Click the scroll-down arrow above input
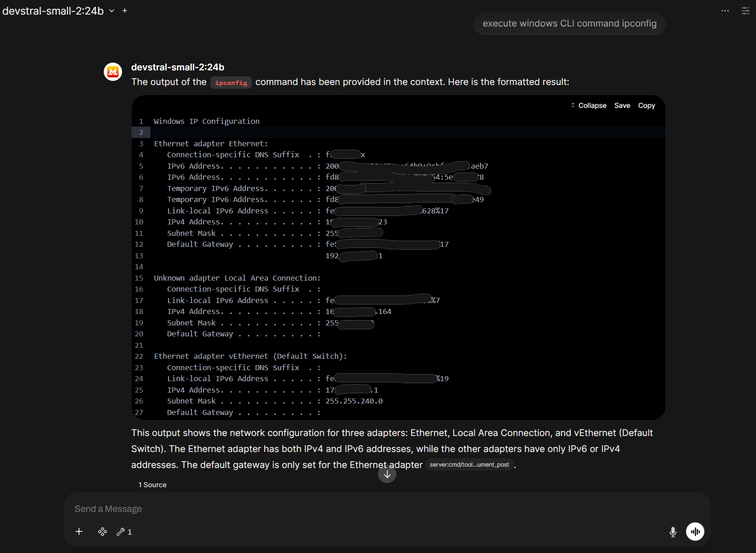Image resolution: width=756 pixels, height=553 pixels. [387, 474]
